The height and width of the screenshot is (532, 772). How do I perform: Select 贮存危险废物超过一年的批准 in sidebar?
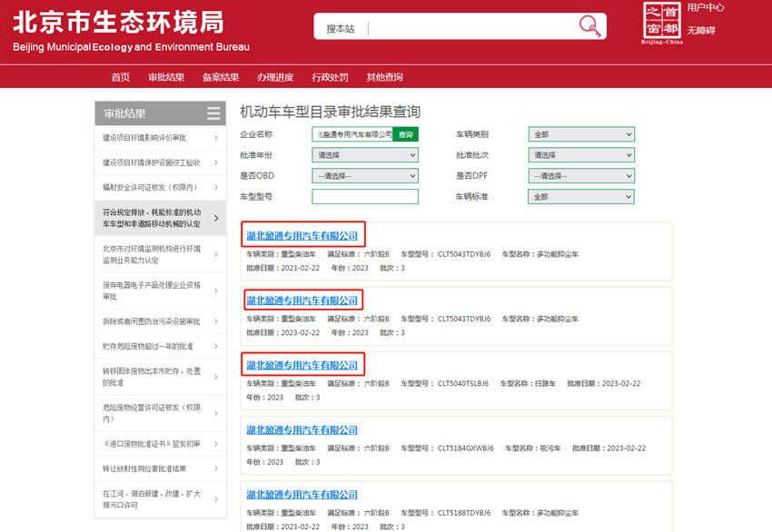click(x=148, y=346)
